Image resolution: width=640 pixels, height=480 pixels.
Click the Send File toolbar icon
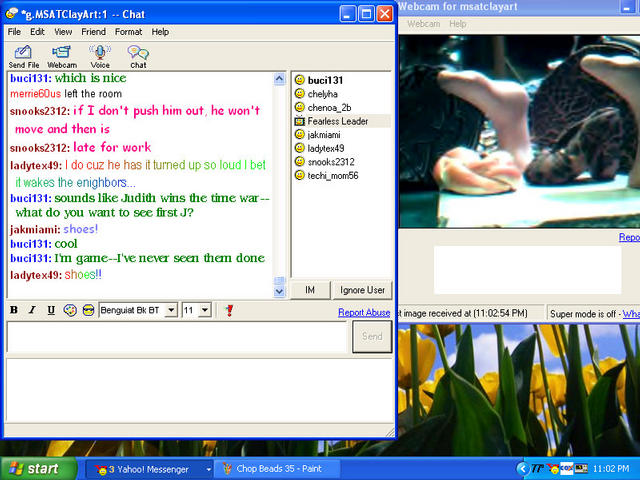(23, 56)
